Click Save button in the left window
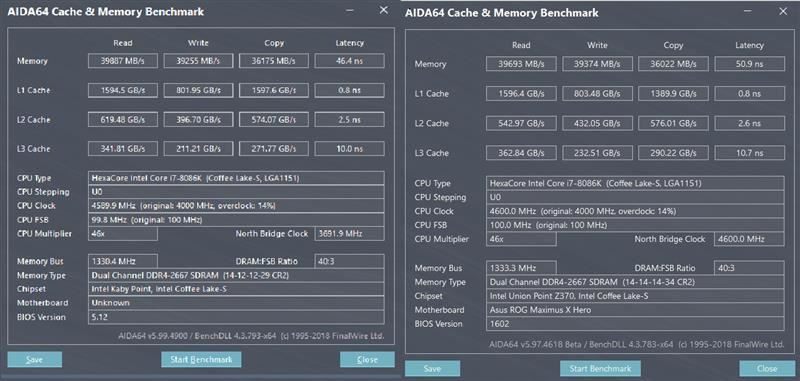This screenshot has height=381, width=800. coord(35,359)
